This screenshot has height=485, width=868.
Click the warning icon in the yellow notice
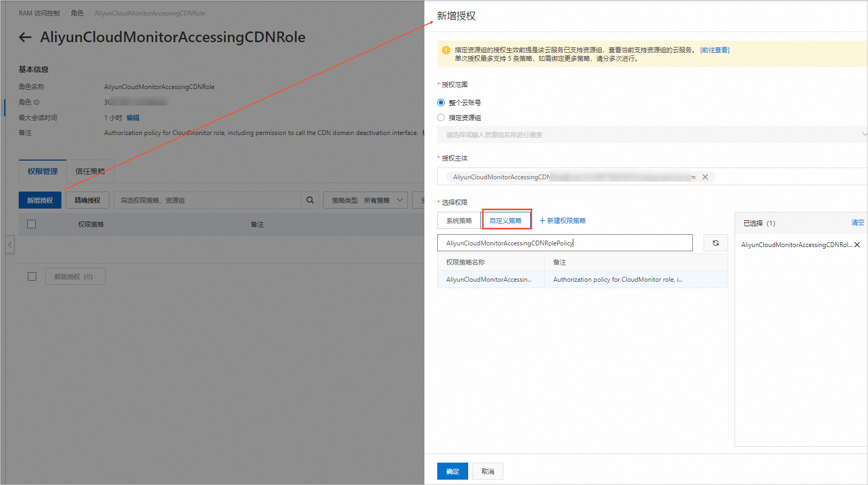pos(446,50)
